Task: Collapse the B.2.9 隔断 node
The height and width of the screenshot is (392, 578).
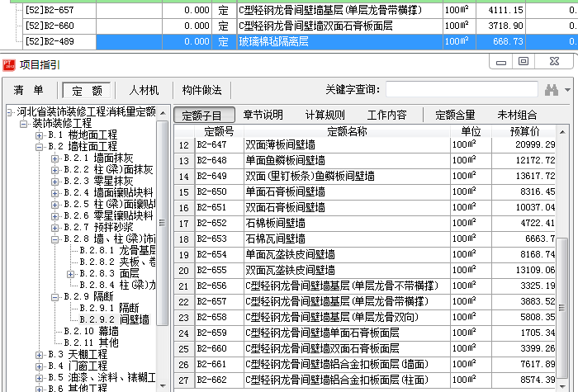Action: point(54,297)
